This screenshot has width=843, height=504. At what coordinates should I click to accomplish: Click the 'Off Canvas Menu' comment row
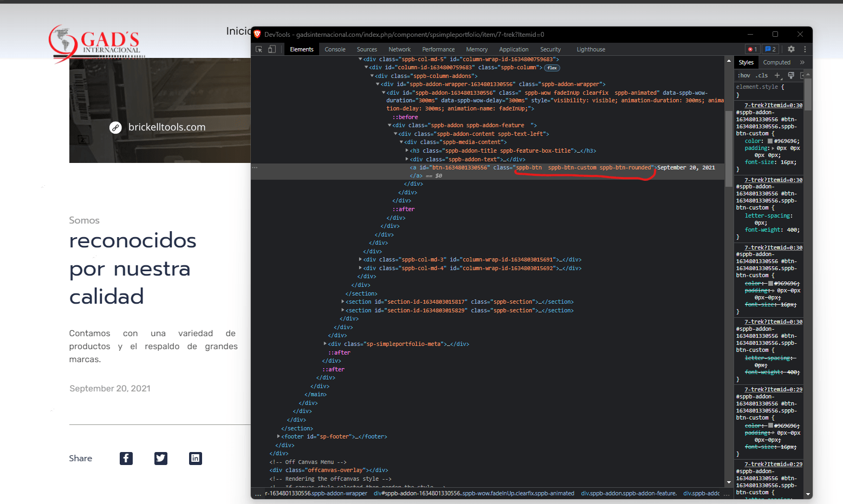[x=308, y=462]
